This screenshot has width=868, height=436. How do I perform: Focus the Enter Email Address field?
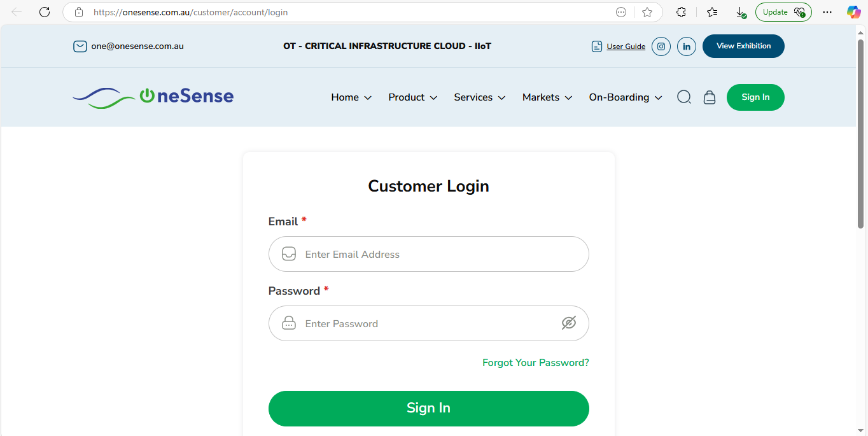click(439, 255)
